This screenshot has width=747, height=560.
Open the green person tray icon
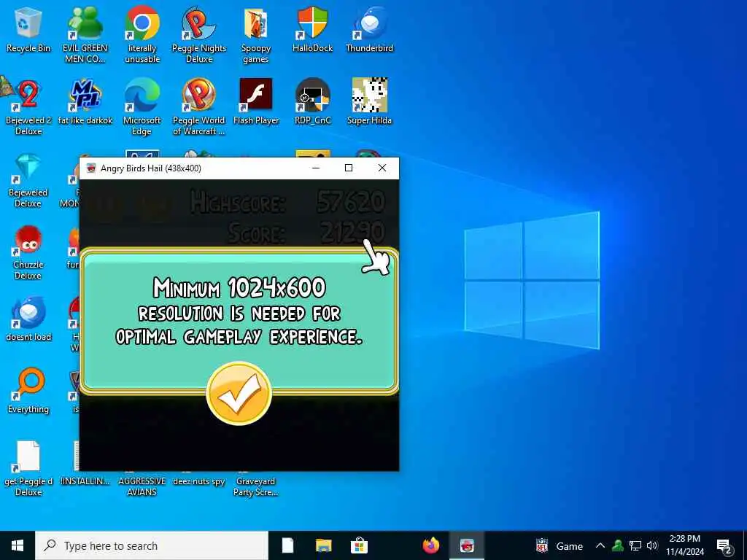point(618,545)
